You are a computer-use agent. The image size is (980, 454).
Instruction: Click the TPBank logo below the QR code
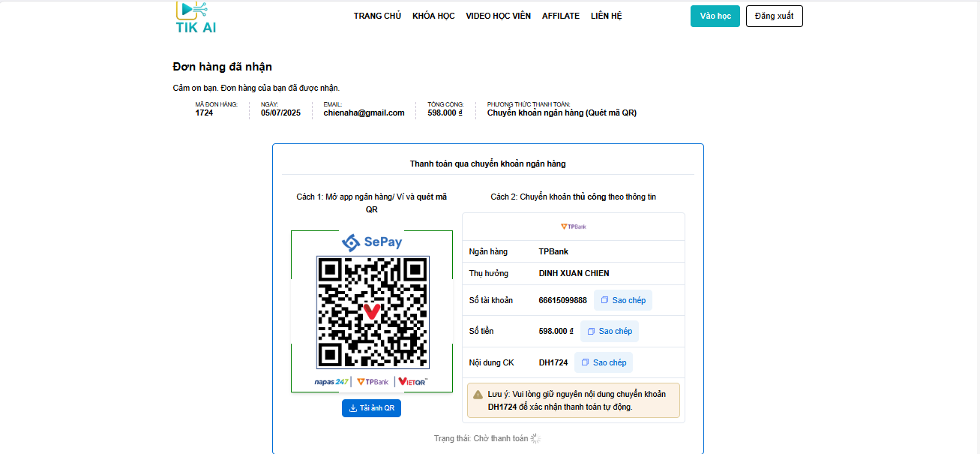click(x=373, y=382)
